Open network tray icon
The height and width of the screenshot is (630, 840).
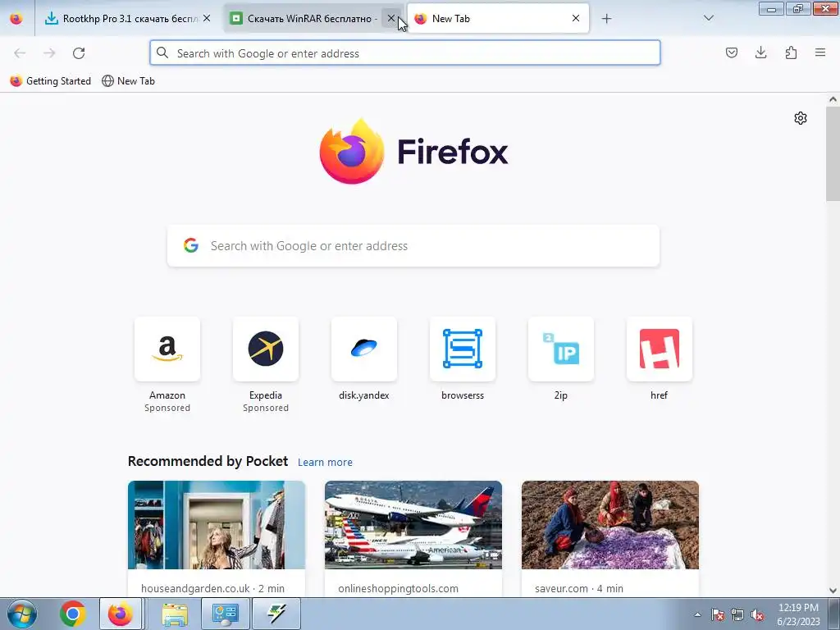tap(737, 614)
